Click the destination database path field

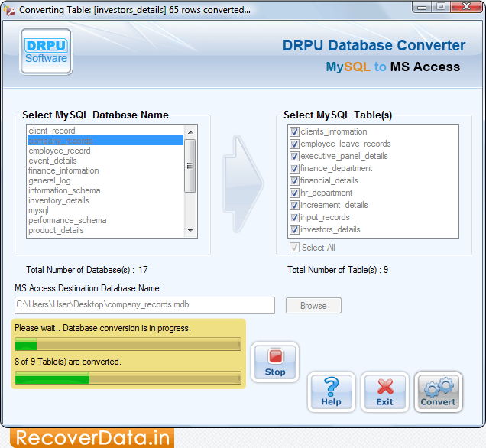144,305
